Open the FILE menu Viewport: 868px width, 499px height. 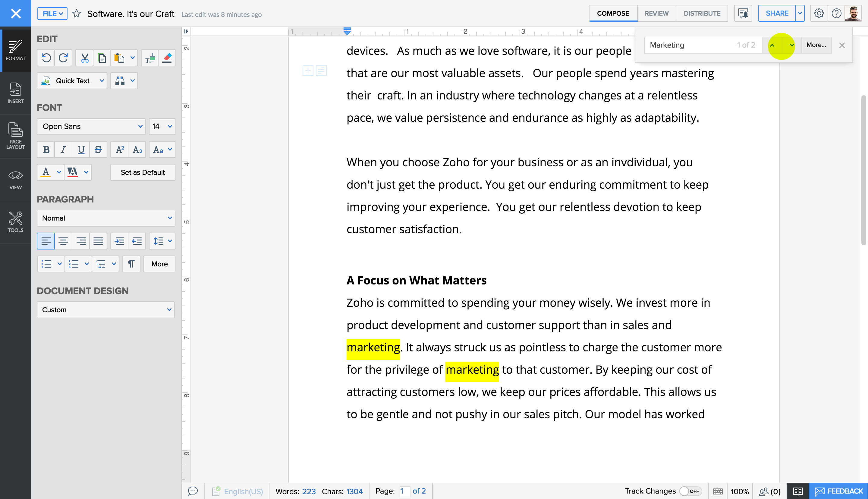click(x=52, y=14)
